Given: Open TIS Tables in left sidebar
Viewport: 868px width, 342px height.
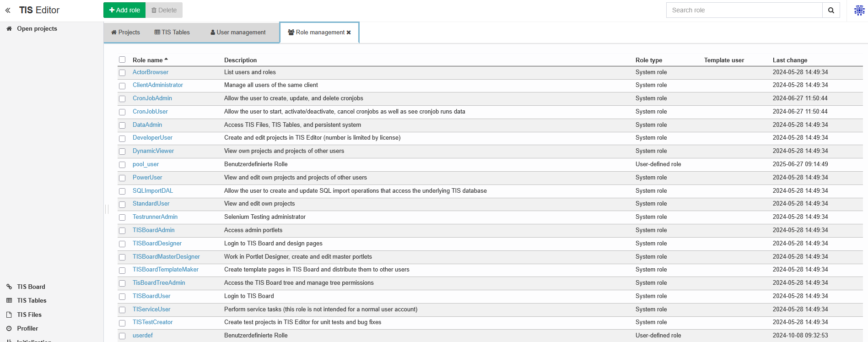Looking at the screenshot, I should (32, 300).
